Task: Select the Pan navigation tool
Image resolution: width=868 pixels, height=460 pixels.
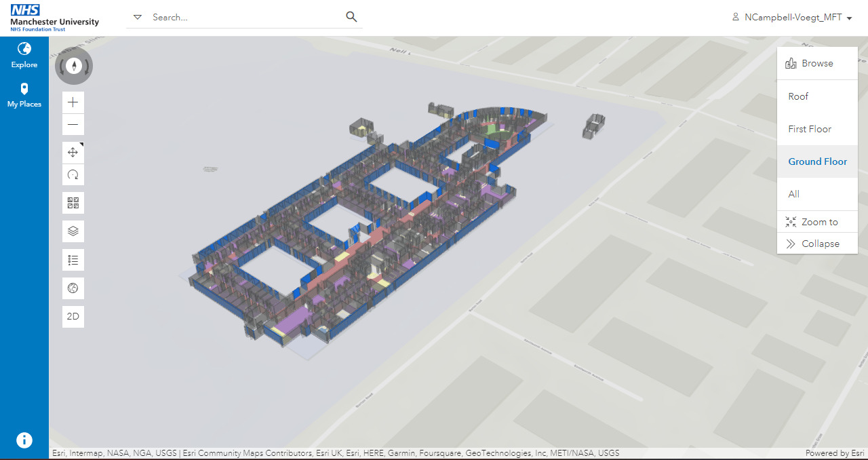Action: 73,152
